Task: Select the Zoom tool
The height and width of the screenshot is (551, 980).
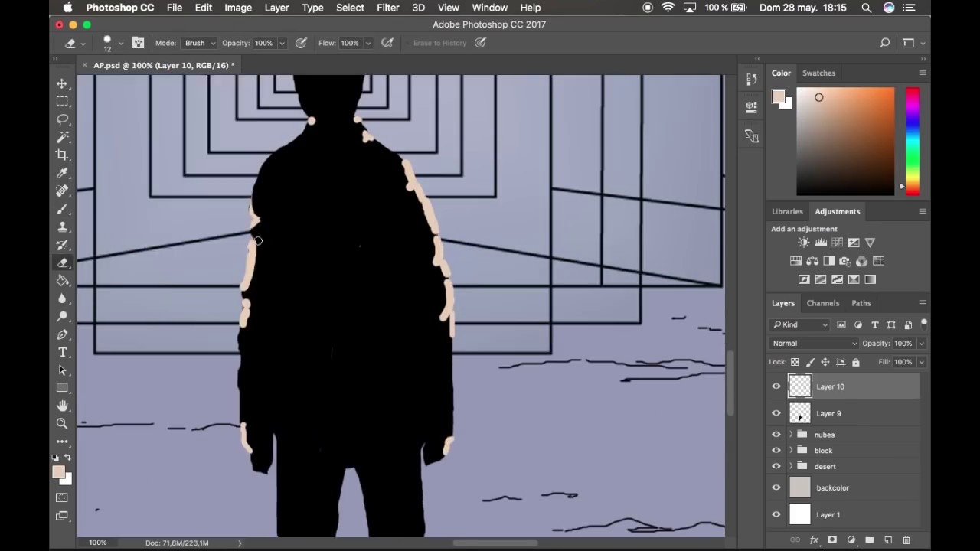Action: click(62, 423)
